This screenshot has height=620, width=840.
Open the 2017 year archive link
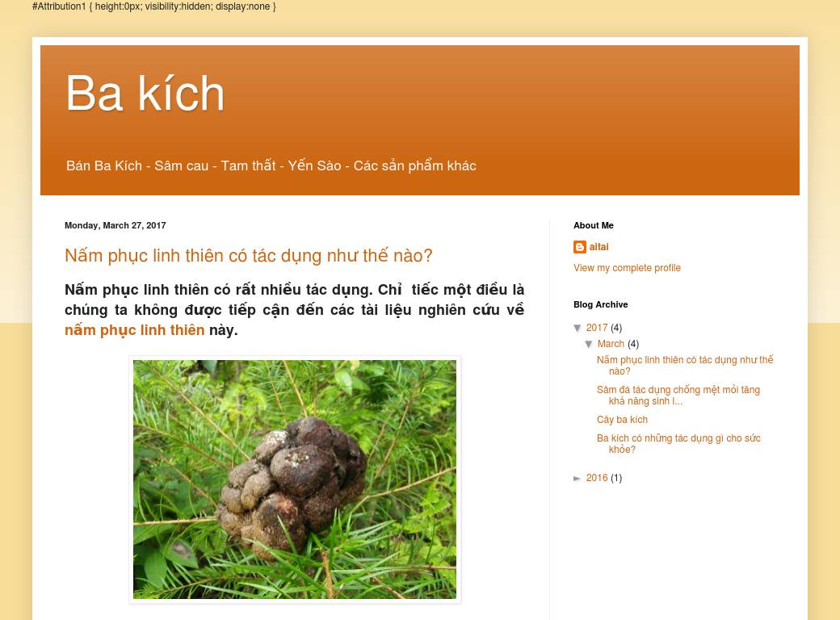click(x=598, y=328)
